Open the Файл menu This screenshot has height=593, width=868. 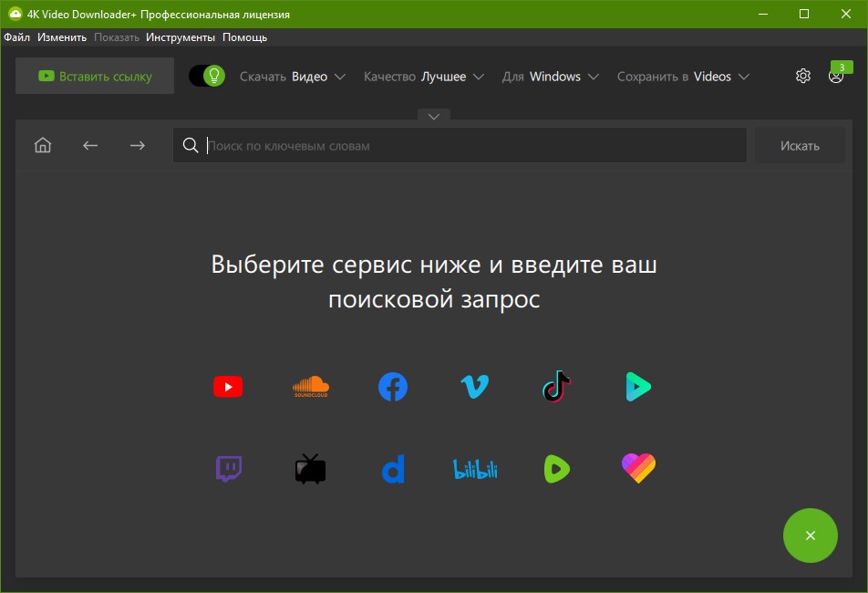point(16,37)
